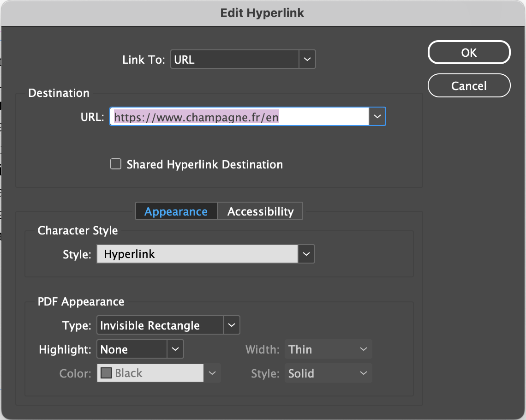Switch to the Appearance tab
526x420 pixels.
[x=176, y=211]
